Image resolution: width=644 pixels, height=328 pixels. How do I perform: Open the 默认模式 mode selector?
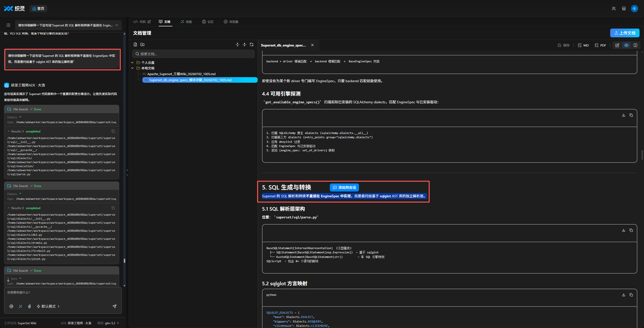coord(48,306)
